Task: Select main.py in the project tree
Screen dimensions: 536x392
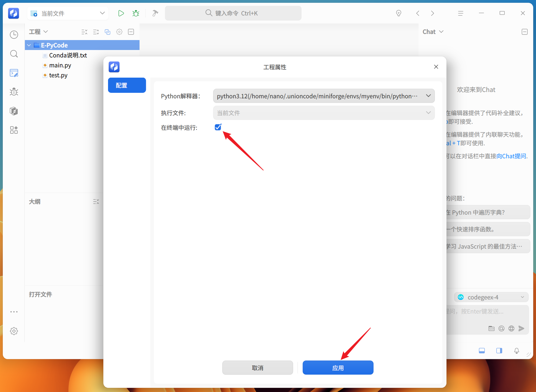Action: pos(60,65)
